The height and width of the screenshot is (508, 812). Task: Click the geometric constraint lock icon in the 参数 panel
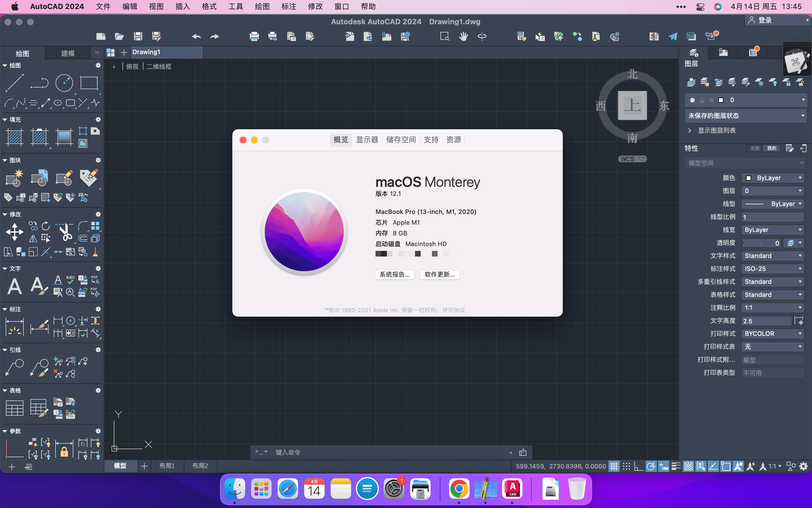tap(64, 449)
